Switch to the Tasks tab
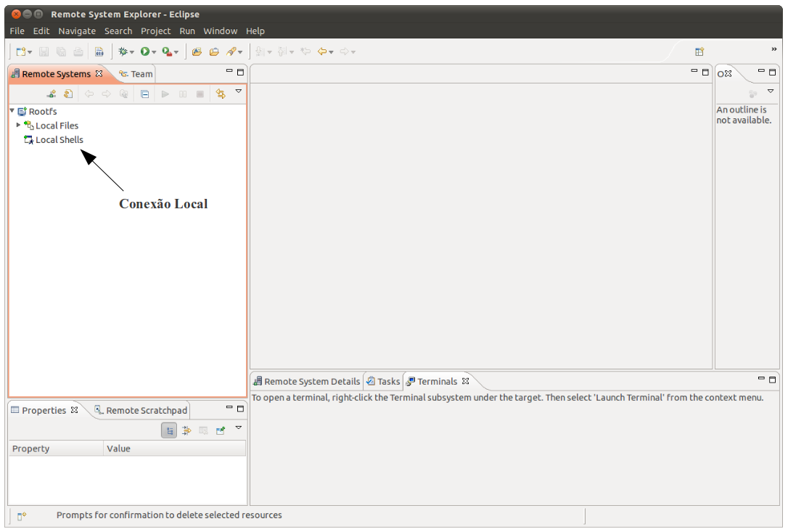Viewport: 788px width, 532px height. click(x=383, y=382)
